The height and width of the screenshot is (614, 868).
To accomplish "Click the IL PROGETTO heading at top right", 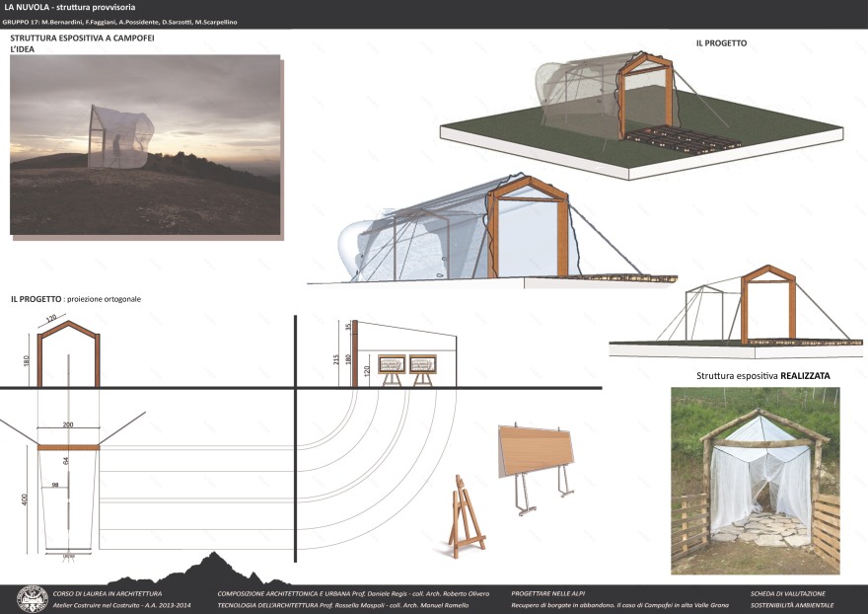I will pyautogui.click(x=721, y=43).
